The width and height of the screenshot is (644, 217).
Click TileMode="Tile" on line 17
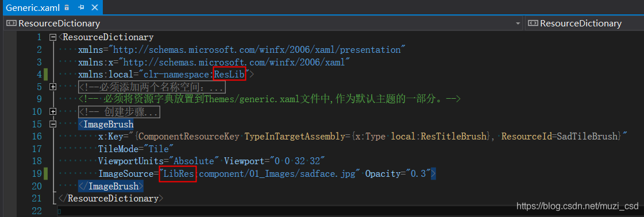point(136,149)
